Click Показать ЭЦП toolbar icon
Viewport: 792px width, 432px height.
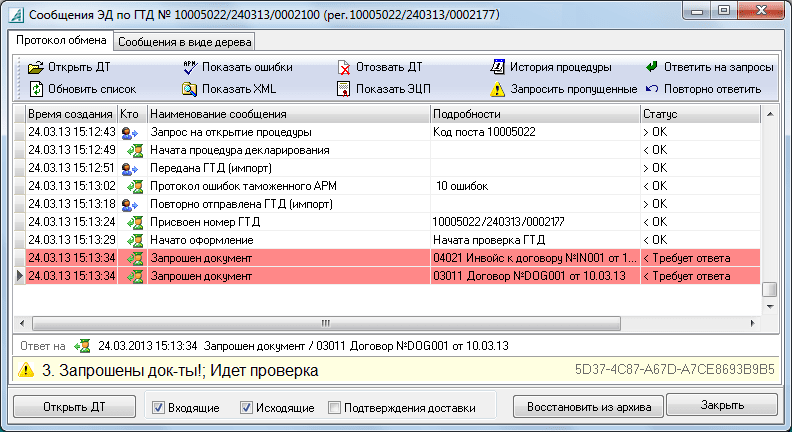344,89
